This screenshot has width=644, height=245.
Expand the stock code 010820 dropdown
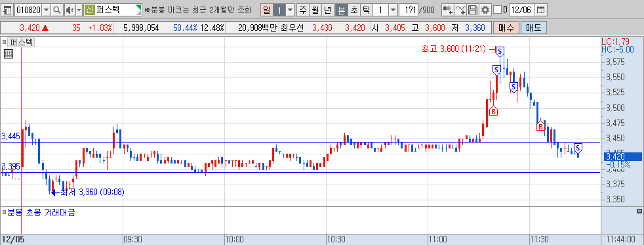[46, 9]
